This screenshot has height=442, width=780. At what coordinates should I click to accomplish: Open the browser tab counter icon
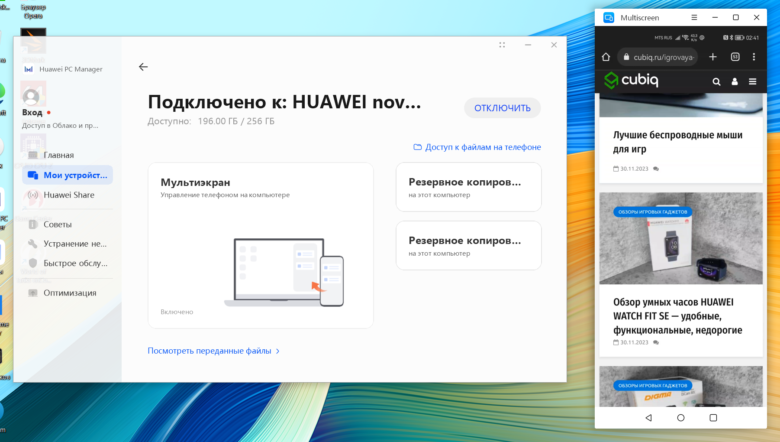735,57
